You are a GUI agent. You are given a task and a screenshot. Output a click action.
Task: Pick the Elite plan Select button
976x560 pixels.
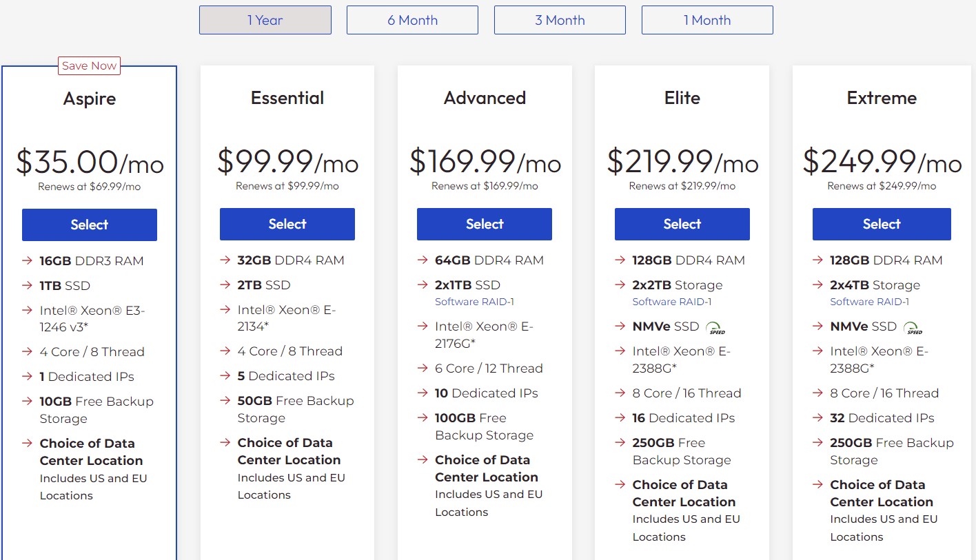(682, 224)
